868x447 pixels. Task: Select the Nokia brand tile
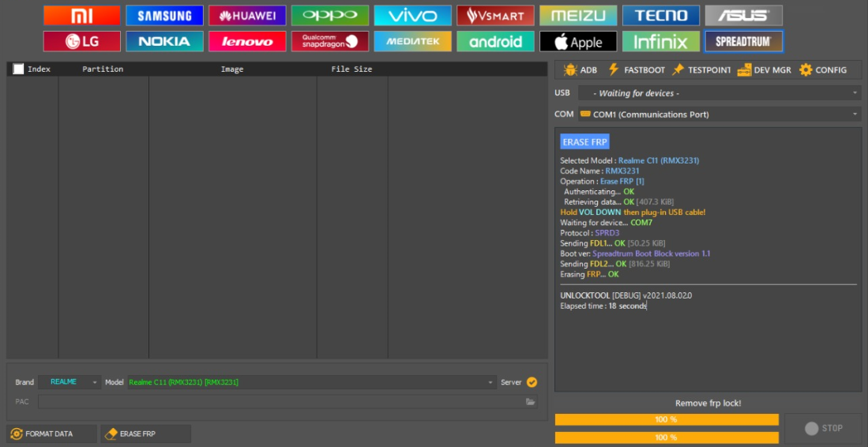(x=164, y=42)
